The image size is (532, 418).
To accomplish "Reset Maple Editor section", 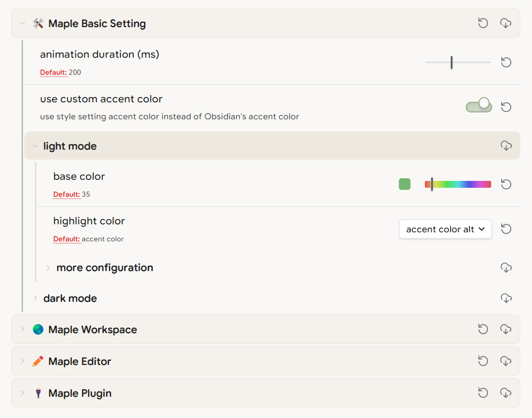I will tap(483, 361).
